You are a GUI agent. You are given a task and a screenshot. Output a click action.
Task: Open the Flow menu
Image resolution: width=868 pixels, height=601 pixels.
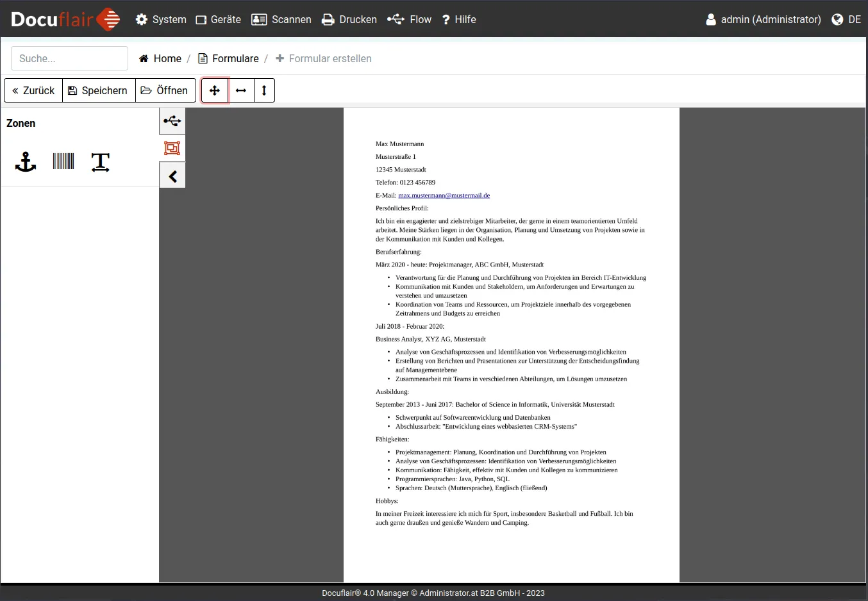[410, 19]
